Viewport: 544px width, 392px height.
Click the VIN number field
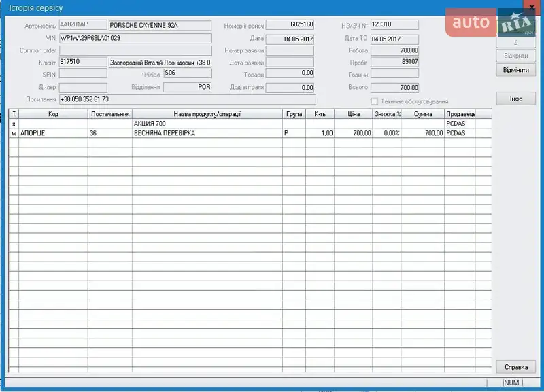tap(135, 38)
